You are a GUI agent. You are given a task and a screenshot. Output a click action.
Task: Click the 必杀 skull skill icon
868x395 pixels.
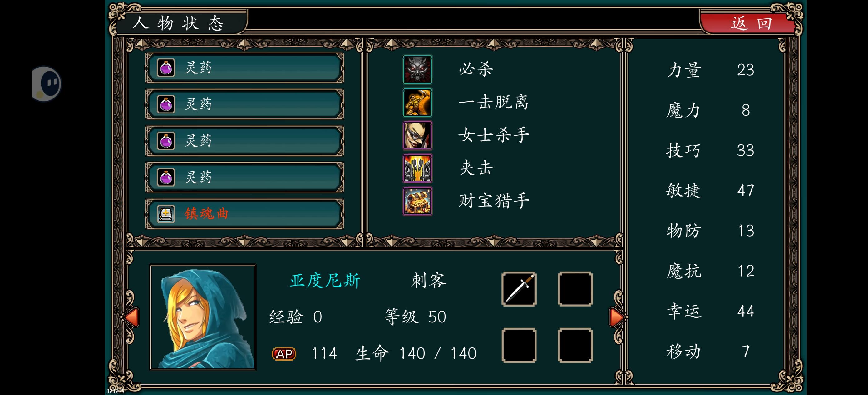417,69
